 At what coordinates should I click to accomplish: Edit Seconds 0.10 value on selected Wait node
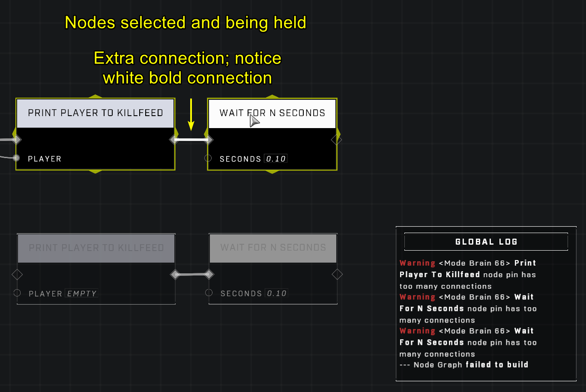tap(275, 159)
